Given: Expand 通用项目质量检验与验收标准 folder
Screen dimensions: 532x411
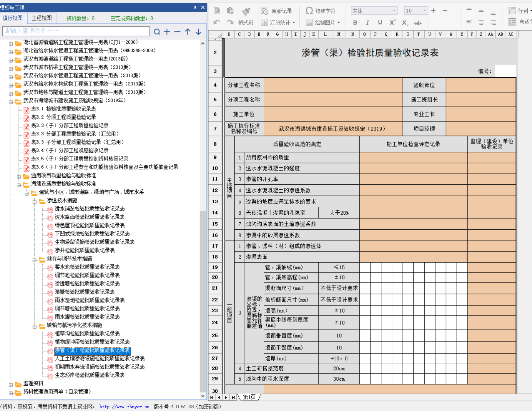Looking at the screenshot, I should pyautogui.click(x=19, y=176).
